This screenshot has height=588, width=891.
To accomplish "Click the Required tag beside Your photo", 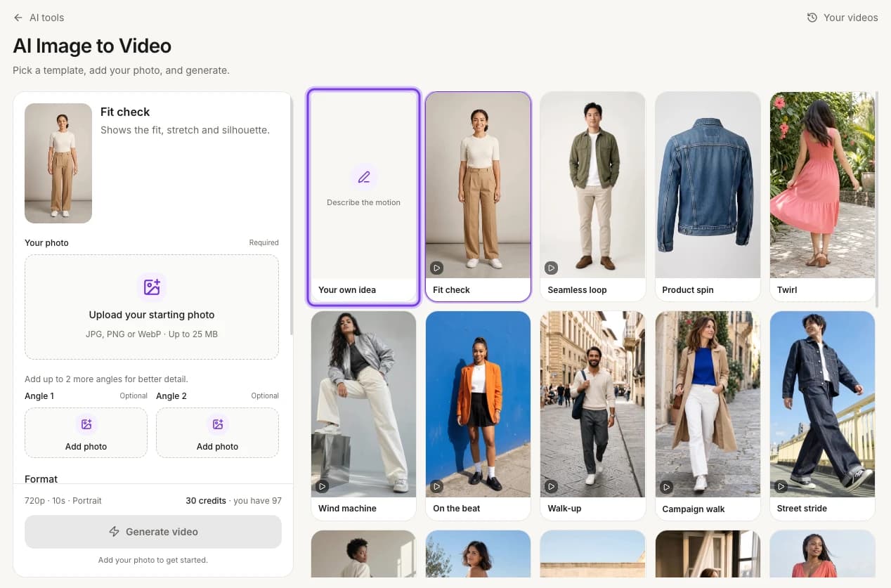I will pyautogui.click(x=264, y=242).
